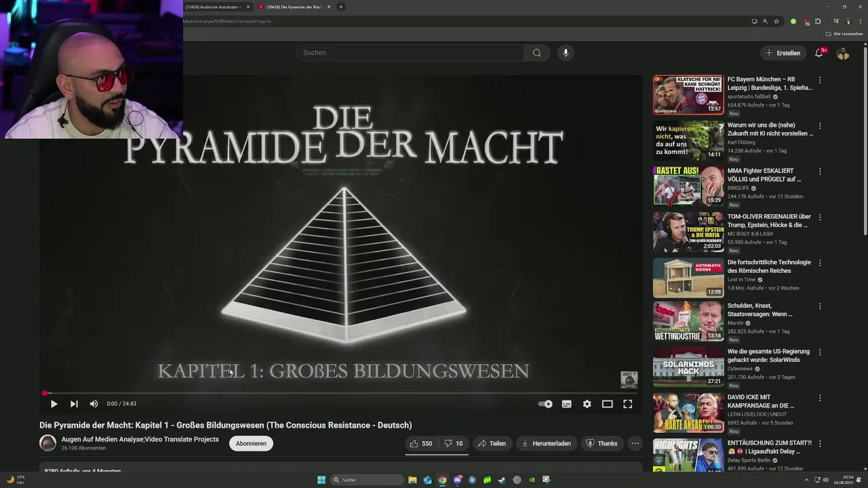Dislike the video (10 dislikes)

[454, 443]
